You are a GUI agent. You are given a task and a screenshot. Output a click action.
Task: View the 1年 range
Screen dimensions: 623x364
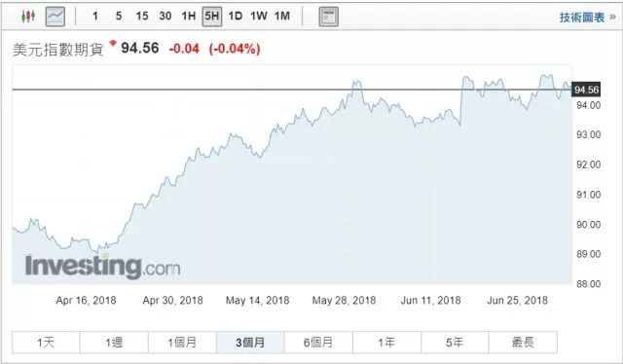pos(386,343)
